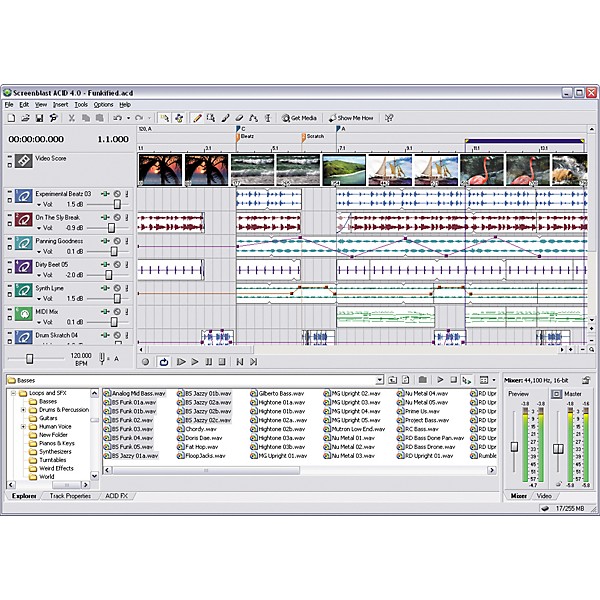
Task: Collapse the Loops and SFX folder
Action: [x=13, y=393]
